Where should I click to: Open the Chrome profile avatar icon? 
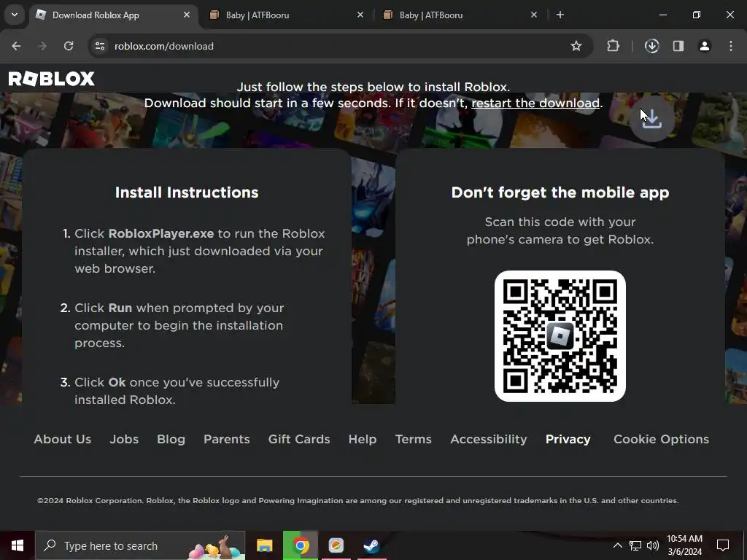(x=705, y=46)
